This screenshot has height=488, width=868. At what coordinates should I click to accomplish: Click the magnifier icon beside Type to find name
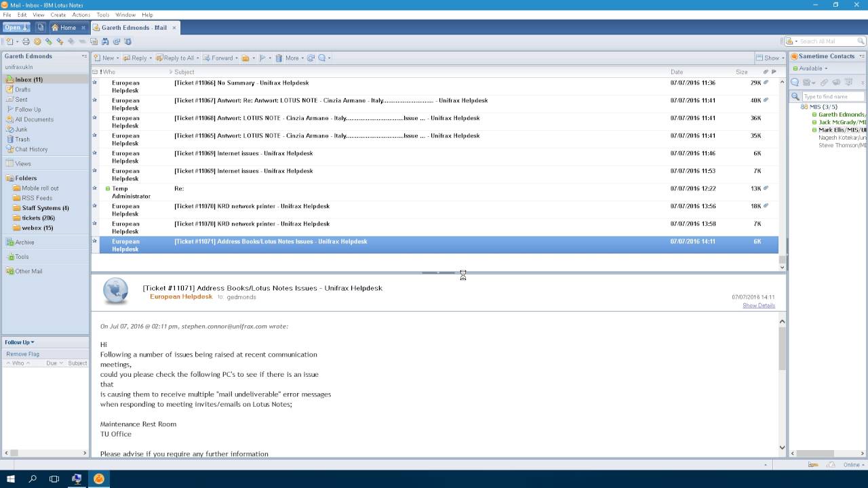click(795, 97)
